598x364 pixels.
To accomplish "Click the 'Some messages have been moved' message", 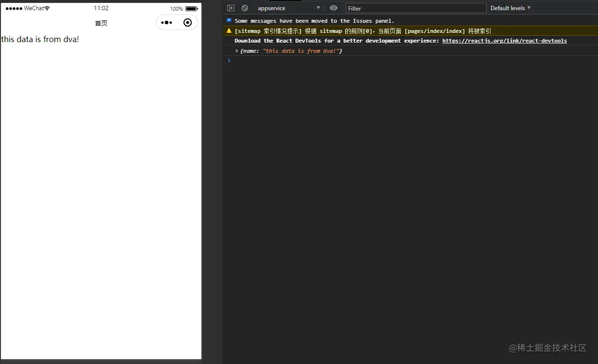I will click(x=314, y=21).
